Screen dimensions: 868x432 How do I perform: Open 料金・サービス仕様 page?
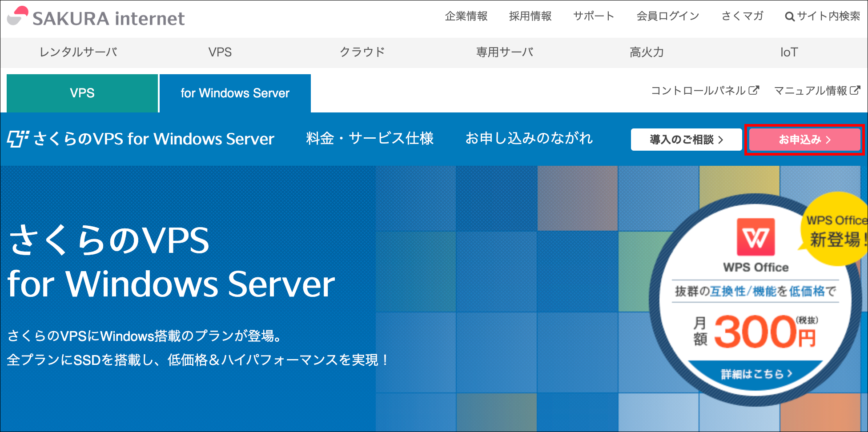tap(370, 139)
